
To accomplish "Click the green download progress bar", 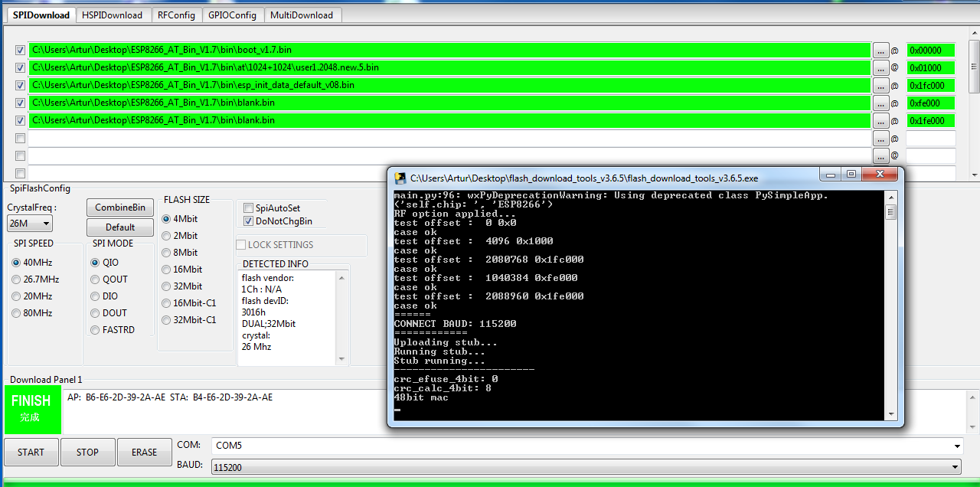I will tap(490, 484).
